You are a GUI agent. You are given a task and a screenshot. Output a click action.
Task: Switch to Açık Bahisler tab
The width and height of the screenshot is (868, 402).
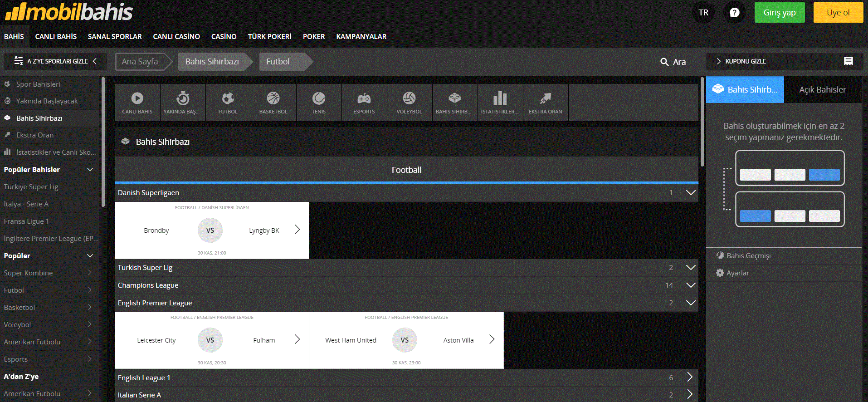point(823,89)
